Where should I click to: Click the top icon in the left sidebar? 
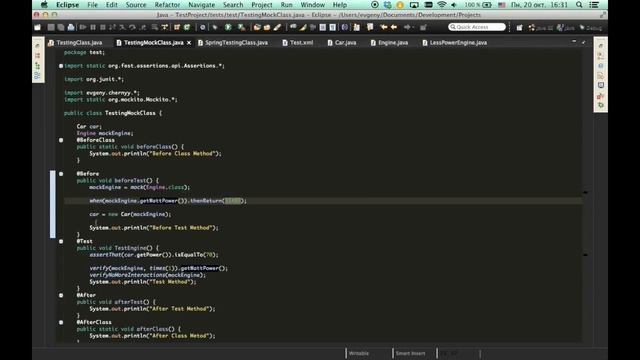coord(38,46)
